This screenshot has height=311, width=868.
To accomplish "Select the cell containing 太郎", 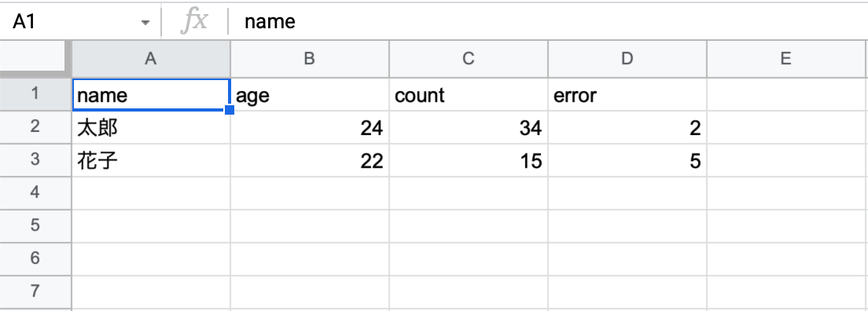I will click(x=151, y=128).
